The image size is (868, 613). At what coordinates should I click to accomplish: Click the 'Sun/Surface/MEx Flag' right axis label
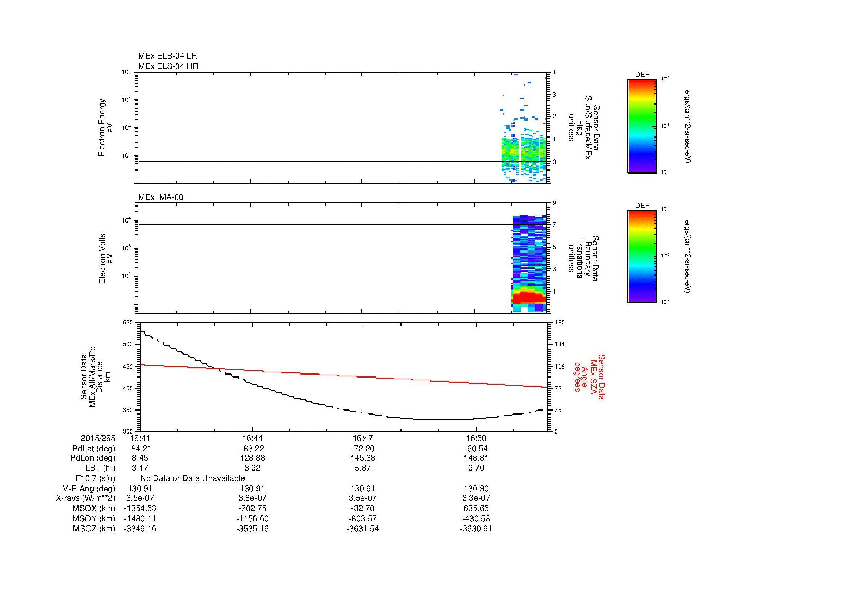coord(584,128)
